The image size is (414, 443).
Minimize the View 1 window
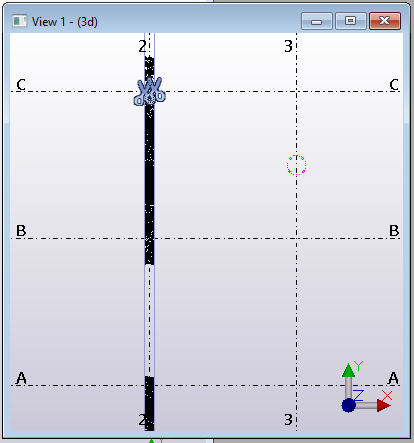pyautogui.click(x=316, y=21)
